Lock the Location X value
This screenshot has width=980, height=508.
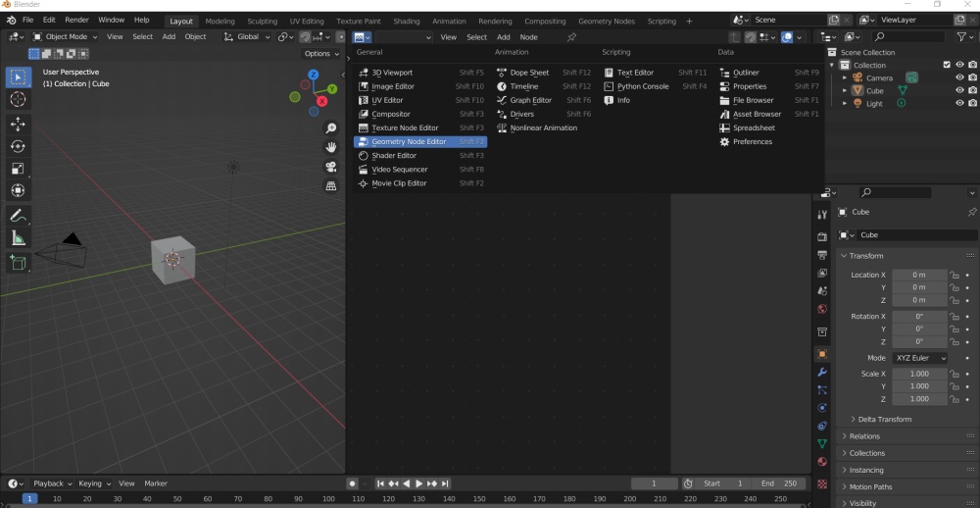click(955, 275)
